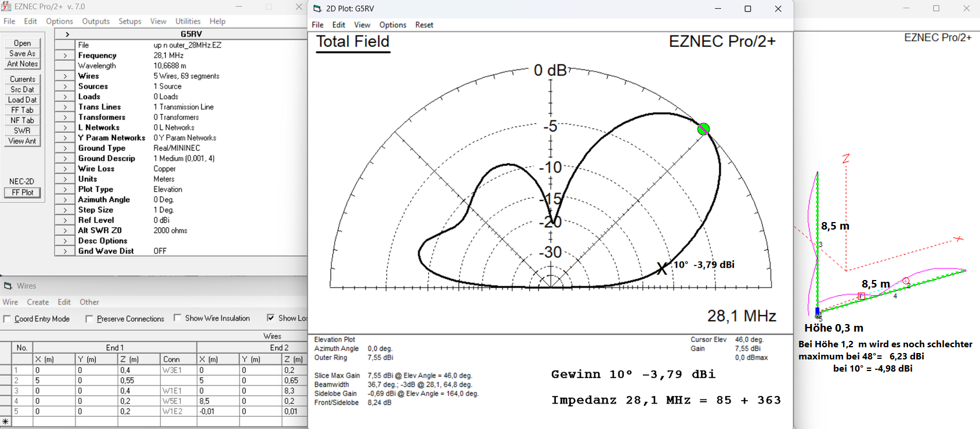Open the Options menu in 2D Plot window
This screenshot has width=980, height=429.
coord(393,25)
